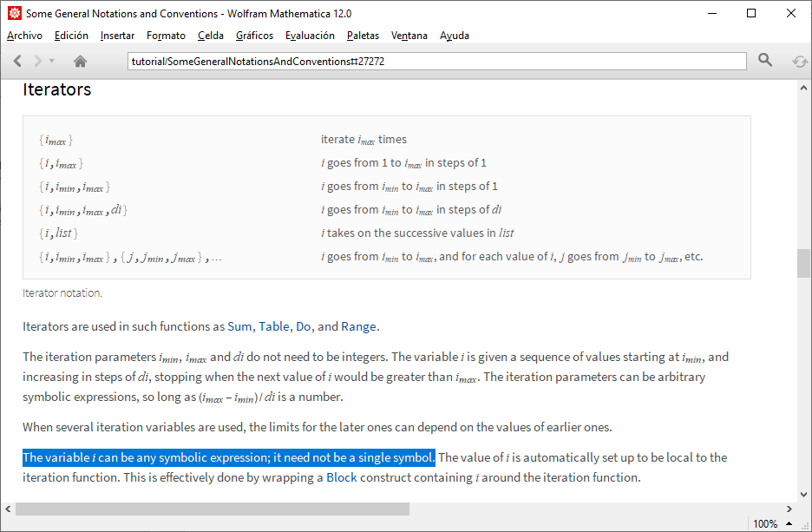Viewport: 812px width, 532px height.
Task: Click 'iterate imax times' description
Action: (x=363, y=140)
